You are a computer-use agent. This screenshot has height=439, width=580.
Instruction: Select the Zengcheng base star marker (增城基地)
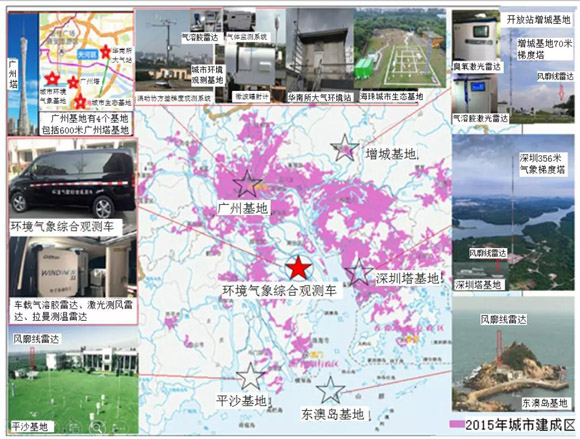[345, 148]
